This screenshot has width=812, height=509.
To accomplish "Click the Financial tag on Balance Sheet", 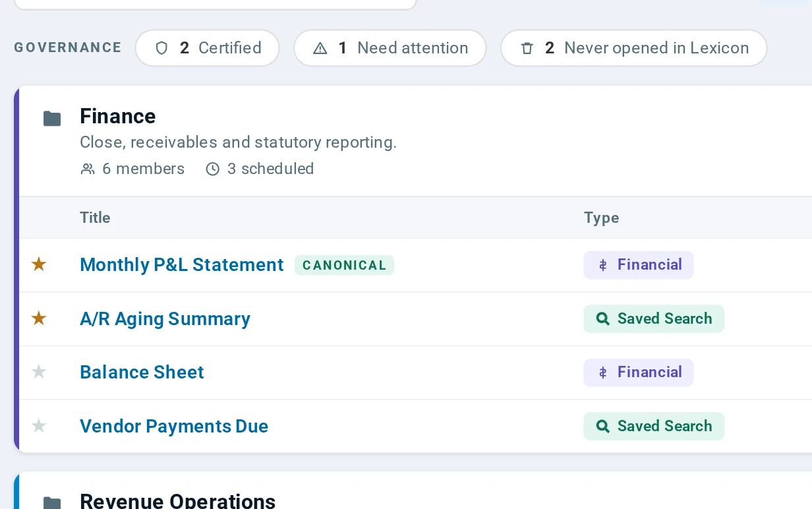I will pos(638,373).
